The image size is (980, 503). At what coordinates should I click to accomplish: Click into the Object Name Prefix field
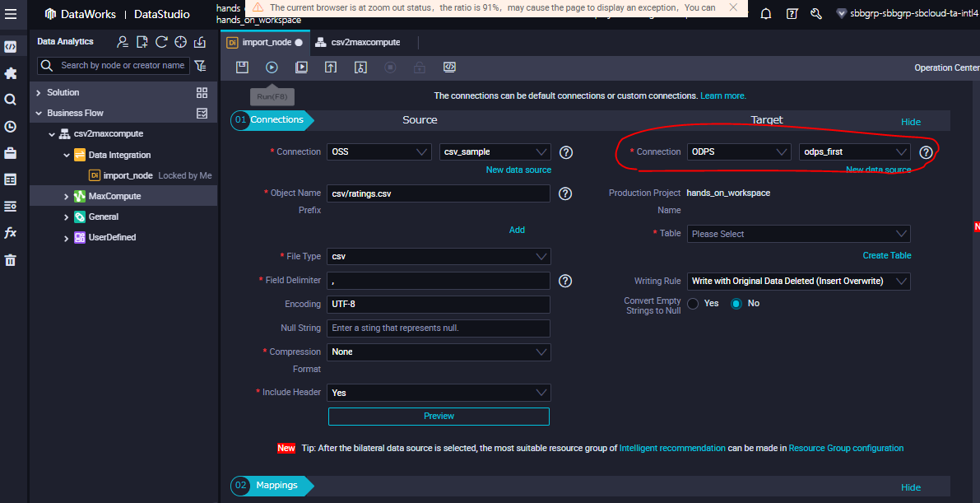tap(438, 193)
